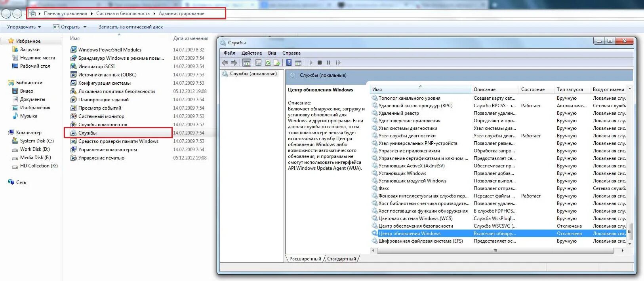644x281 pixels.
Task: Click the Администрирование breadcrumb
Action: point(181,13)
